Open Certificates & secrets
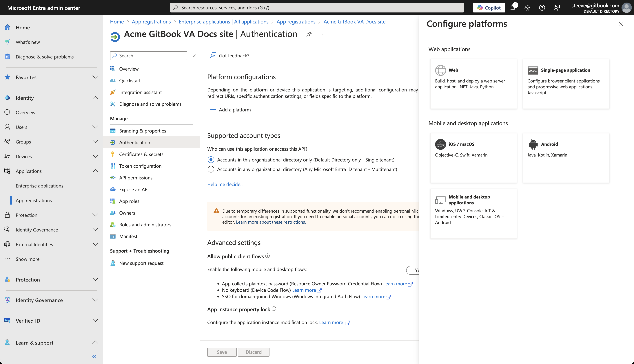 [141, 154]
